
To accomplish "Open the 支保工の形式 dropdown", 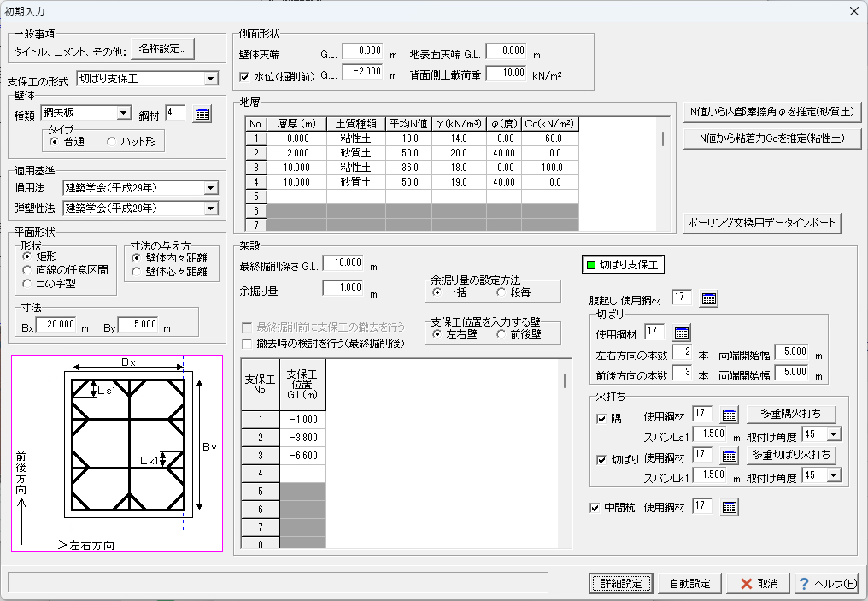I will [x=210, y=79].
